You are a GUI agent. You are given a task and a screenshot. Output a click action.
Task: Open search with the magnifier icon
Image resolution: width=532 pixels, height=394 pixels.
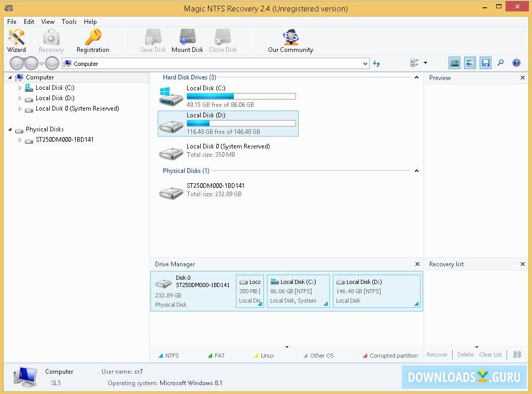coord(501,63)
